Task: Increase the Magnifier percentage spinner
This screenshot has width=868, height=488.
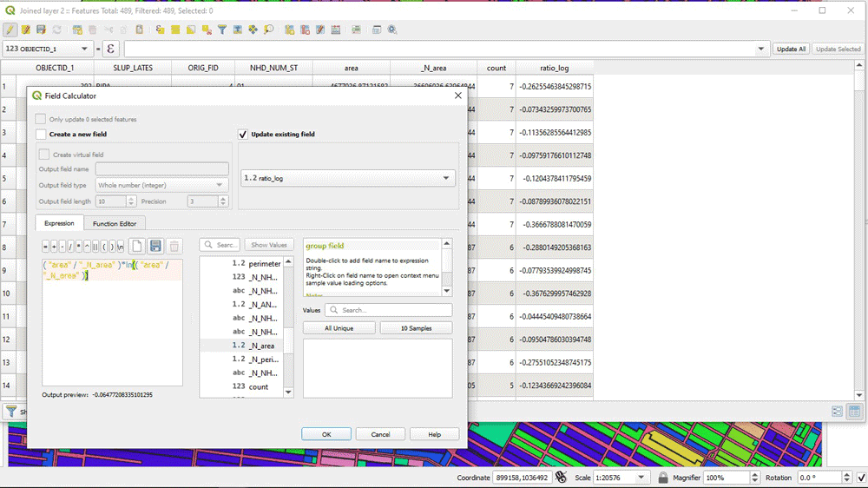Action: (x=754, y=475)
